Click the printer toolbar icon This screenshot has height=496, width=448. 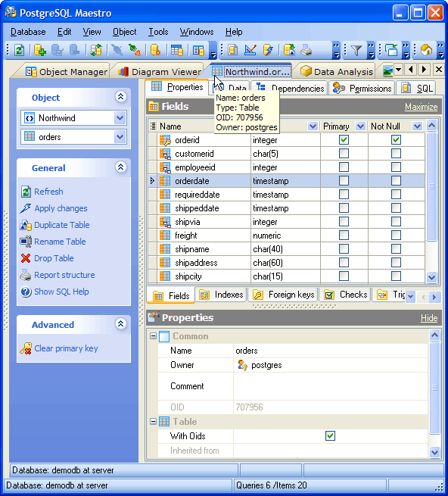point(306,50)
